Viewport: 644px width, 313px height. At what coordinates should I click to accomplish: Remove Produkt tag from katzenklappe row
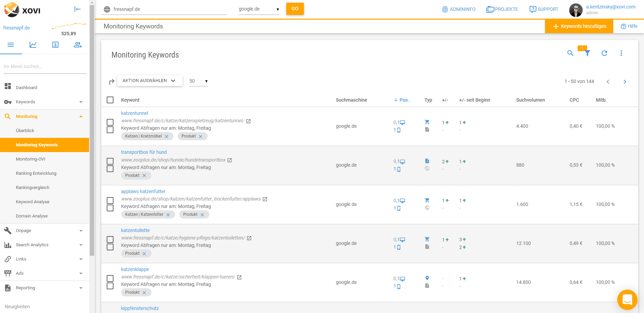(144, 293)
